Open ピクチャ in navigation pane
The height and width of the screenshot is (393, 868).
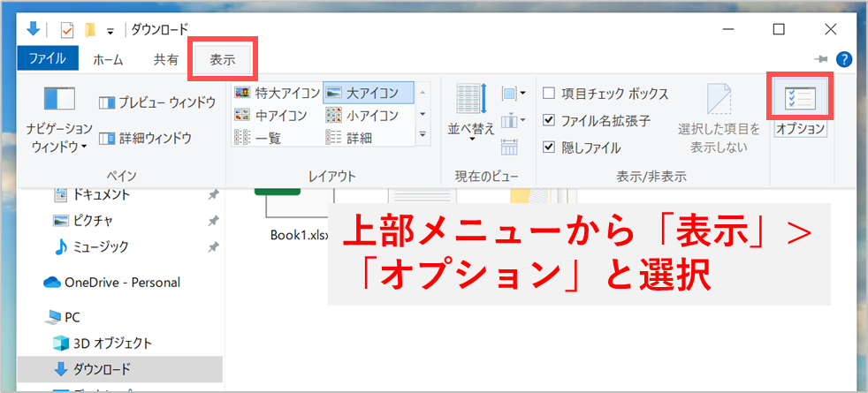tap(93, 221)
